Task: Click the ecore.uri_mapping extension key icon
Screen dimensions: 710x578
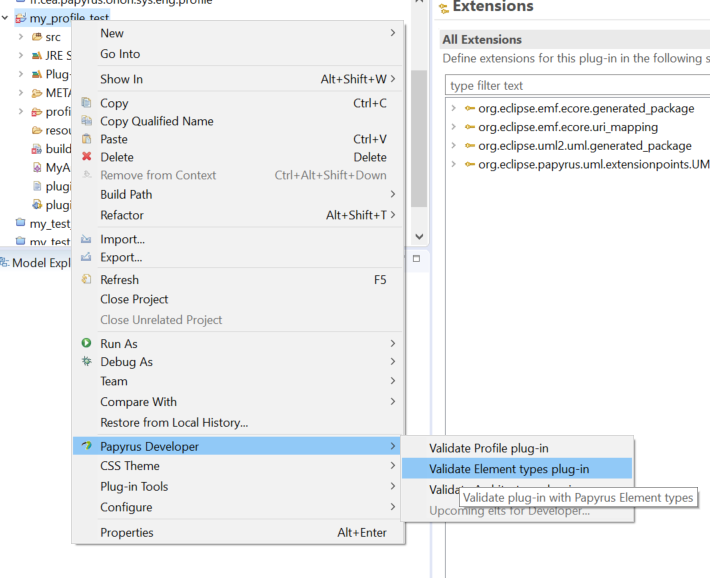Action: coord(470,127)
